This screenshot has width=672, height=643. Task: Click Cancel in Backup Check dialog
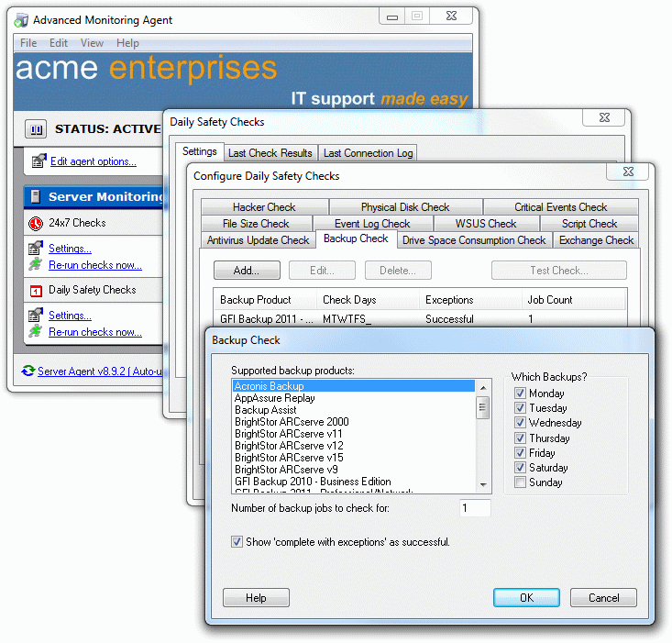(x=603, y=597)
